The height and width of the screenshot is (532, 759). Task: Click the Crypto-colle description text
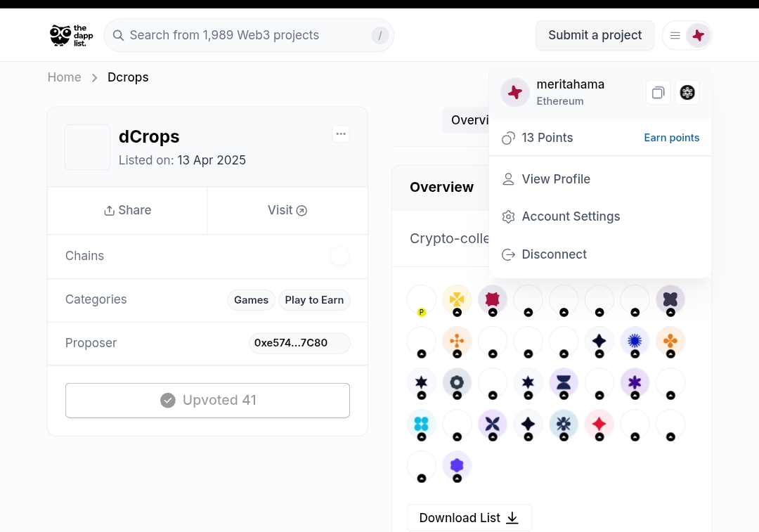450,239
